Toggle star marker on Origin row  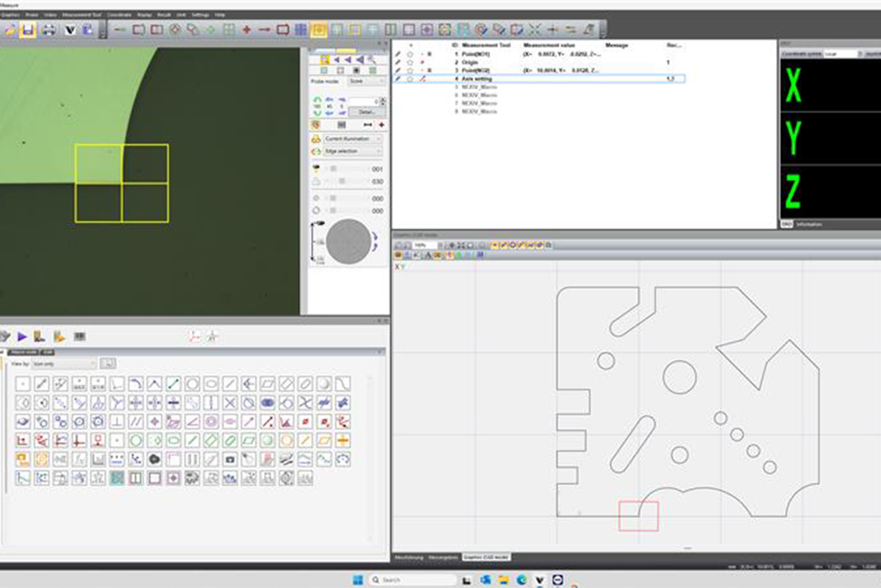[410, 62]
